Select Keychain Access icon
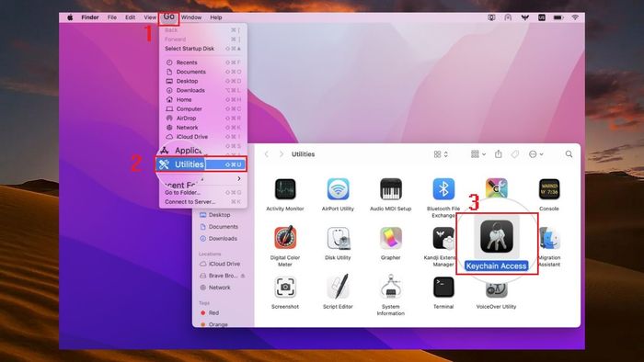This screenshot has height=362, width=644. (497, 236)
